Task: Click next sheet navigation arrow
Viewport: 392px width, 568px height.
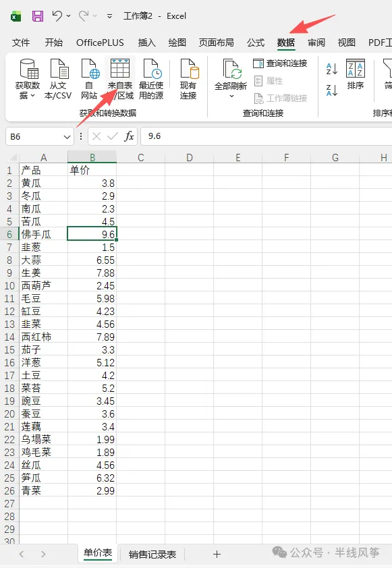Action: 43,554
